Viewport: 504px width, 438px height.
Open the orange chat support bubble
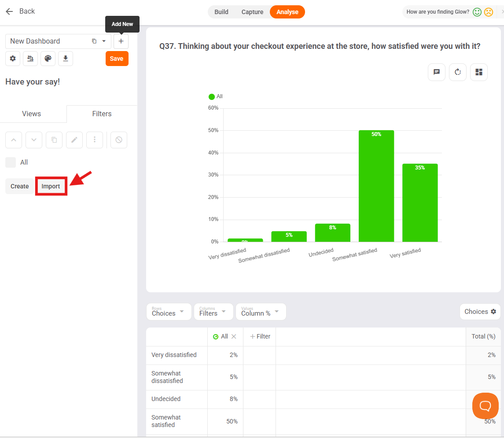tap(486, 406)
